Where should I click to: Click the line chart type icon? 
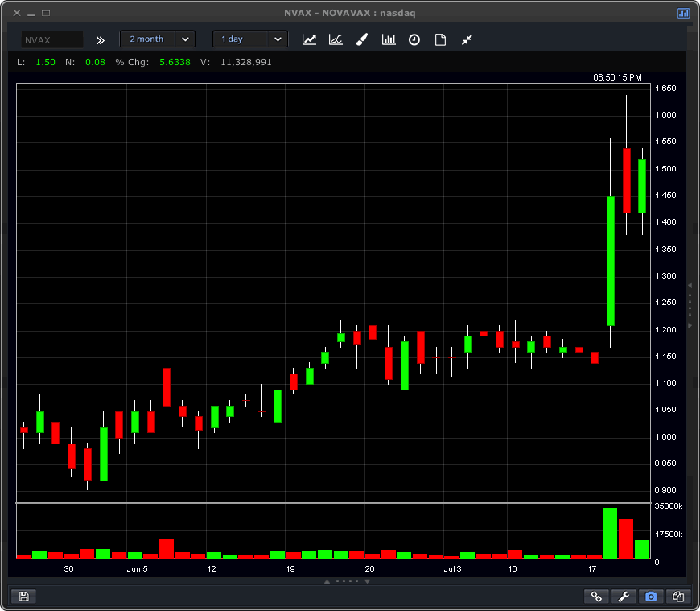pyautogui.click(x=309, y=39)
